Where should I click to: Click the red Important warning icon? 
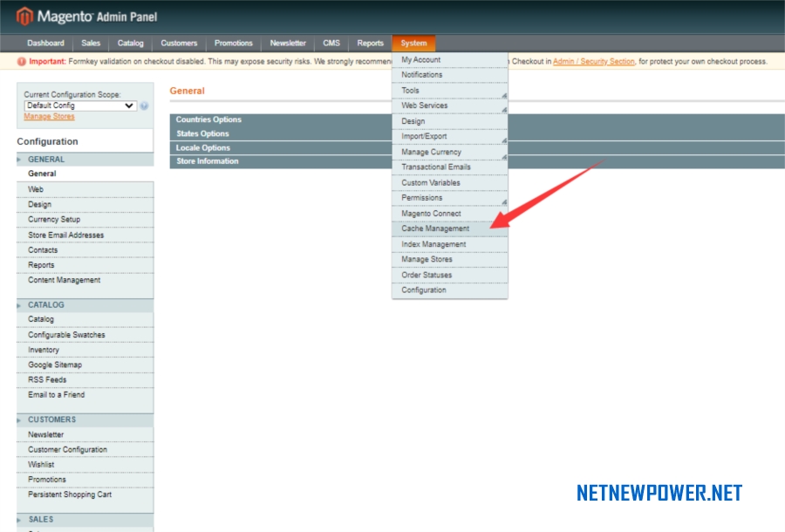click(x=22, y=62)
